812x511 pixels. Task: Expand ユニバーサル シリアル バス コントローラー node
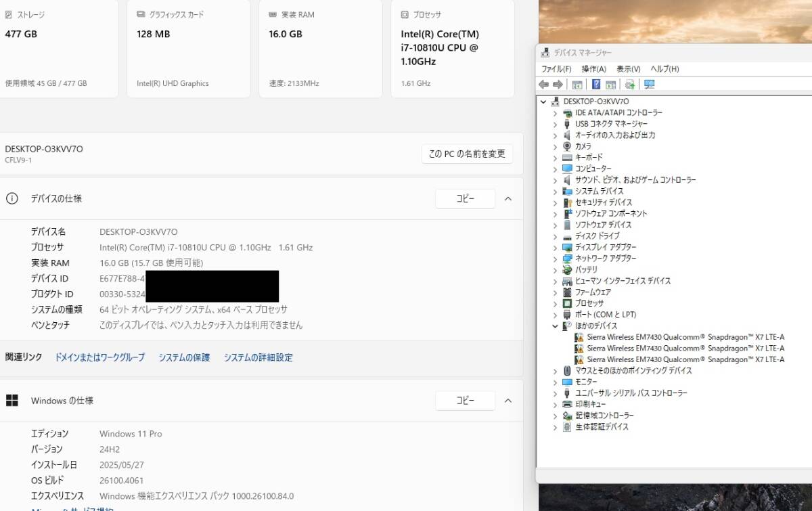coord(556,393)
